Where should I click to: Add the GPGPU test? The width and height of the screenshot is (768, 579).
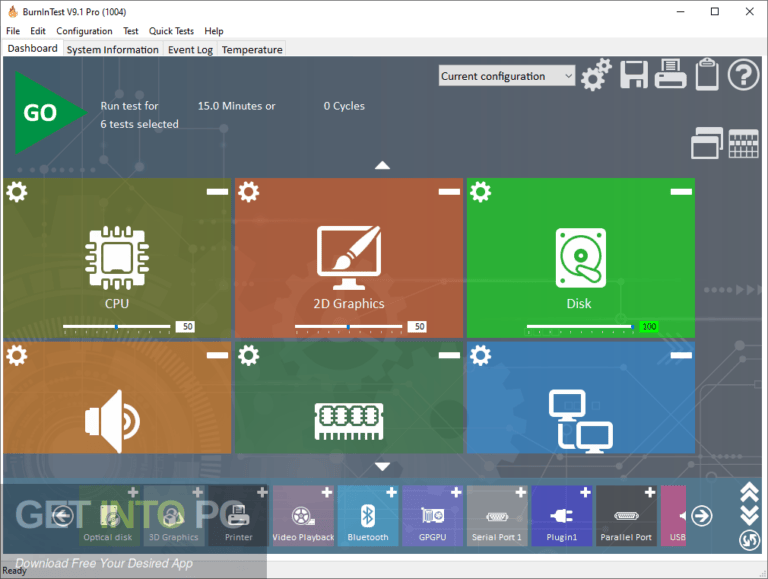[456, 492]
